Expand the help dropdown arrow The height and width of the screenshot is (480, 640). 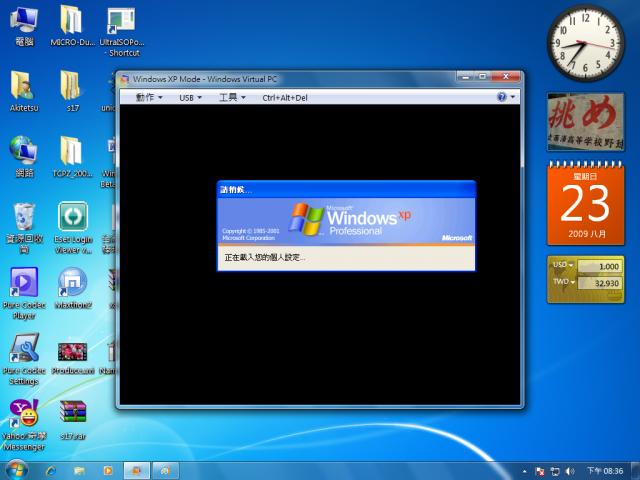pos(513,97)
